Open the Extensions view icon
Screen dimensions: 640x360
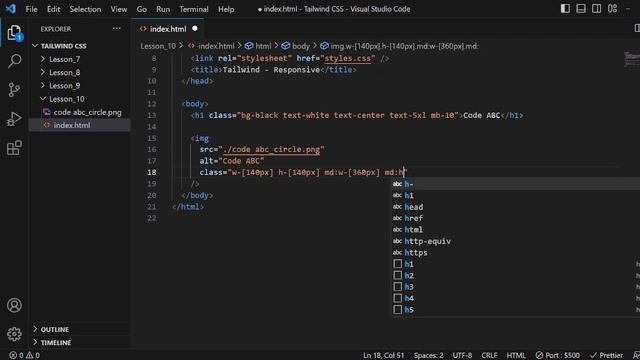tap(14, 148)
